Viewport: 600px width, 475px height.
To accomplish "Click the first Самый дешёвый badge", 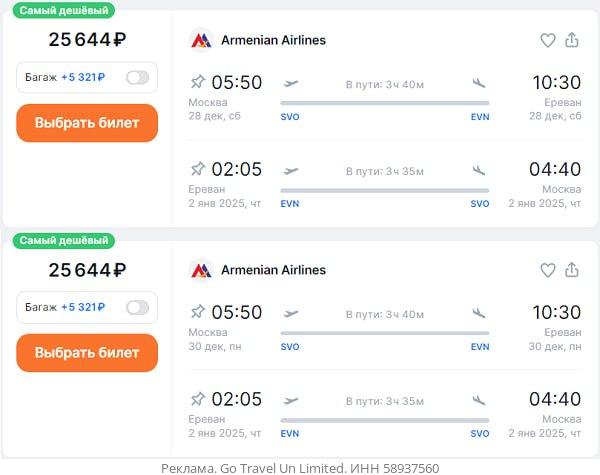I will point(65,10).
